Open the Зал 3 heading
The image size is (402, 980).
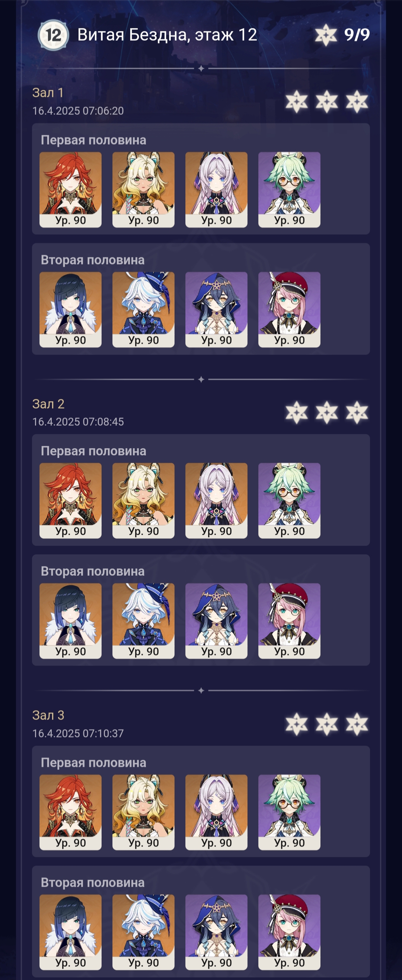pos(48,715)
